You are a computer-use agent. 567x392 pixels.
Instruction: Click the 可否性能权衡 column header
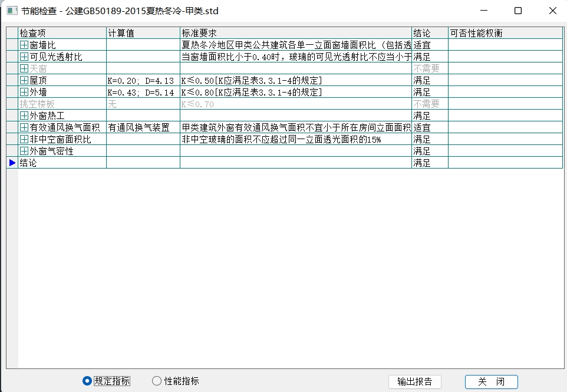pos(504,33)
